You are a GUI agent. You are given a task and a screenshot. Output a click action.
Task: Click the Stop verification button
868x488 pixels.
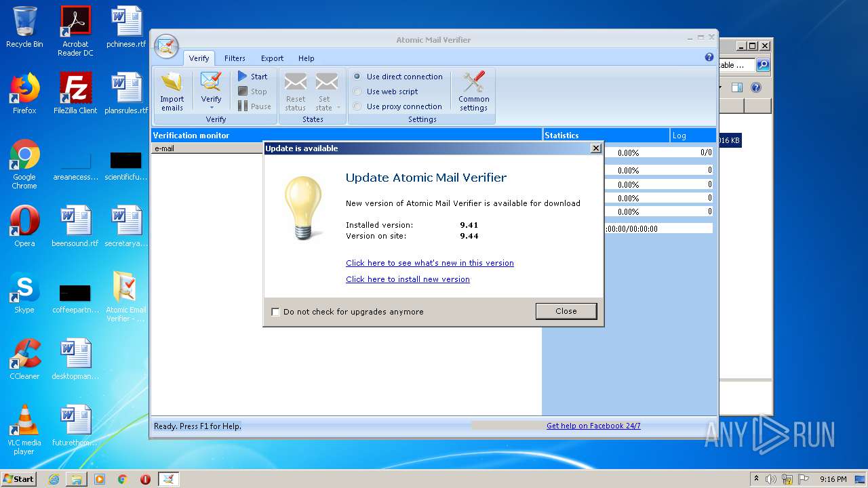tap(252, 91)
